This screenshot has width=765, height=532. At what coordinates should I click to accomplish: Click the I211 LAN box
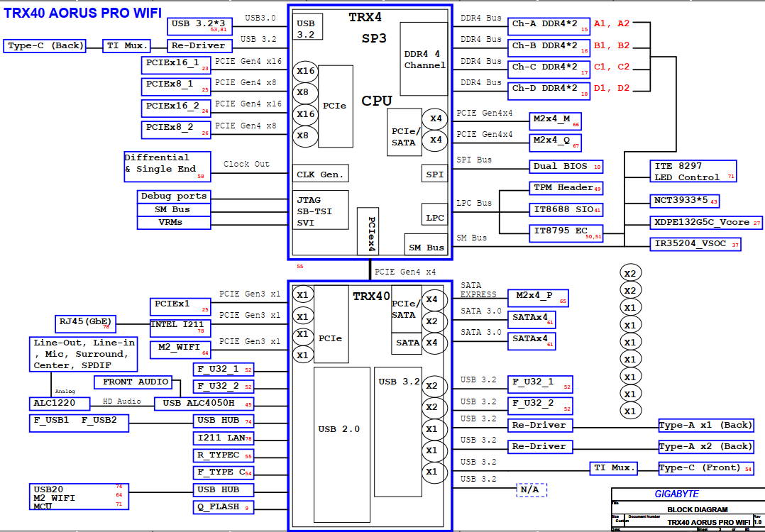(x=224, y=438)
